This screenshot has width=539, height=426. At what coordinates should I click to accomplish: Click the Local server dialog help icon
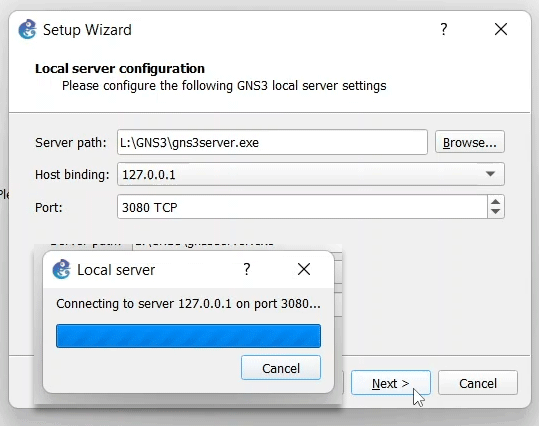tap(247, 269)
